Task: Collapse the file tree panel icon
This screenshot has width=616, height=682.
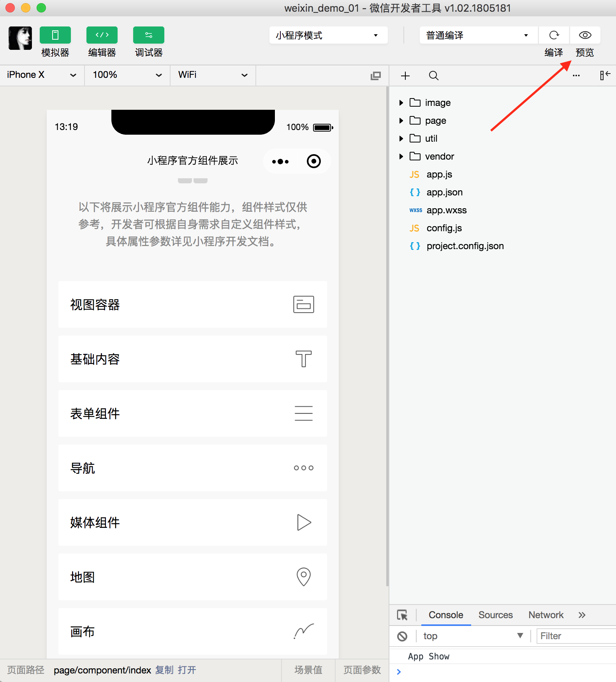Action: tap(605, 75)
